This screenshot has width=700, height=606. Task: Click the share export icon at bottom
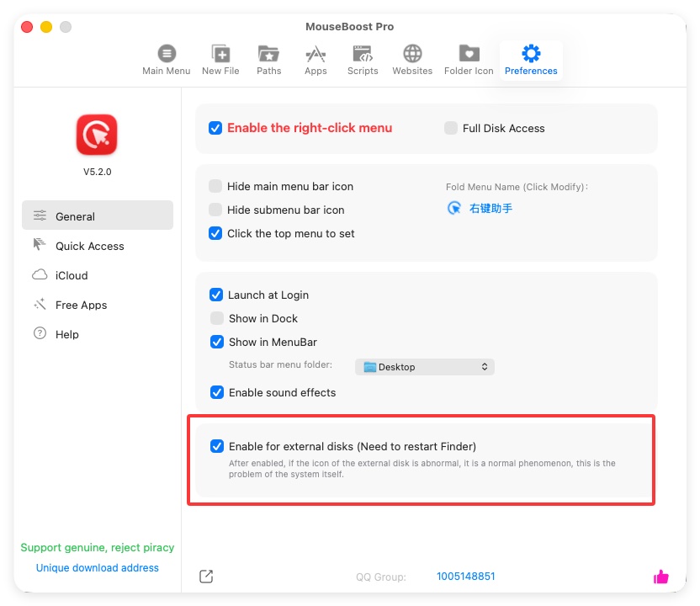click(x=206, y=577)
